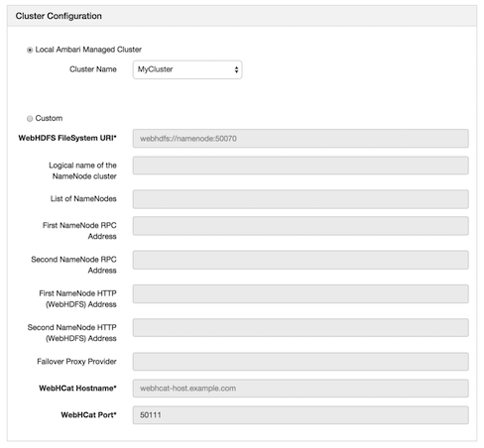Click the WebHCat Port field

(301, 415)
